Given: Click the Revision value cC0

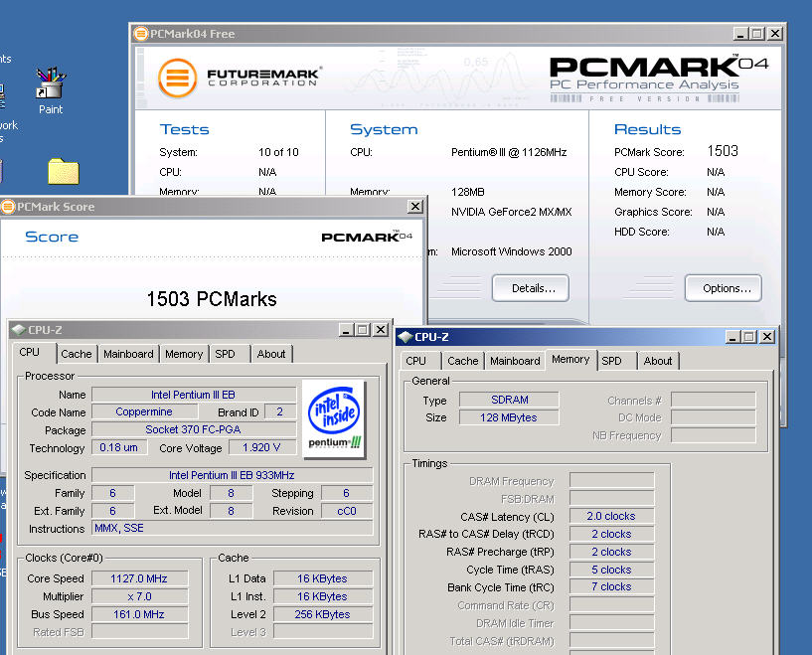Looking at the screenshot, I should [x=347, y=511].
